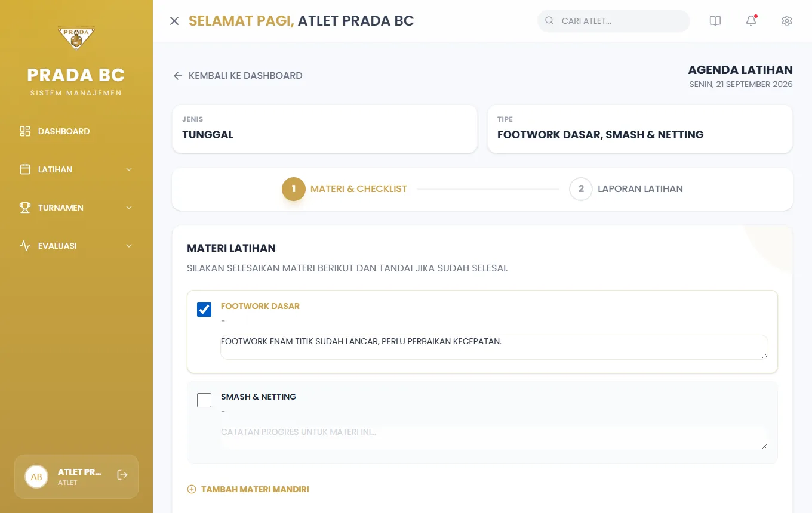Check the Smash & Netting checkbox
Image resolution: width=812 pixels, height=513 pixels.
pos(204,400)
